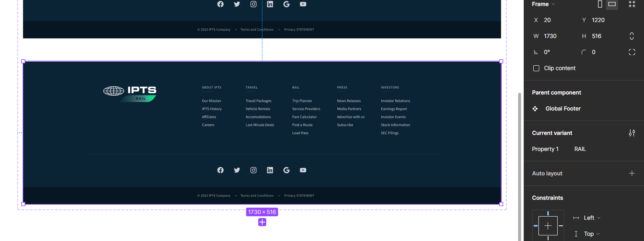
Task: Click the top footer's Facebook icon
Action: 220,4
